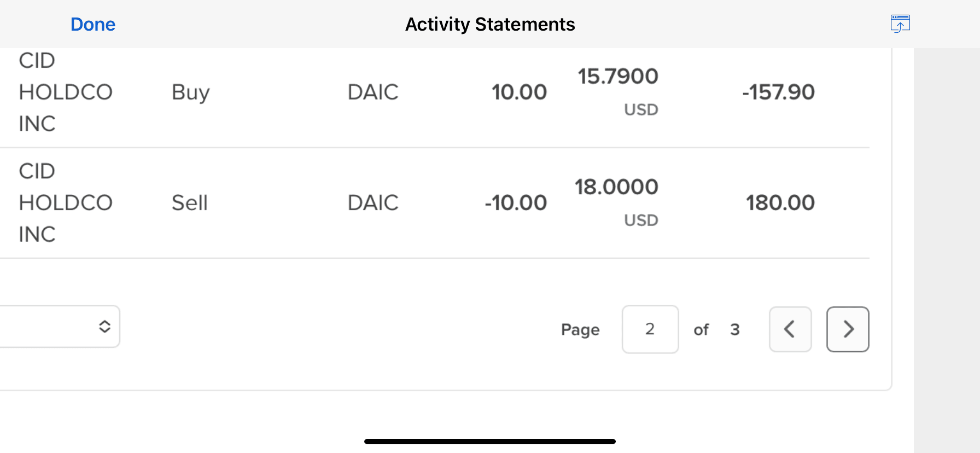Click DAIC symbol in the Sell row
The height and width of the screenshot is (453, 980).
pyautogui.click(x=373, y=203)
